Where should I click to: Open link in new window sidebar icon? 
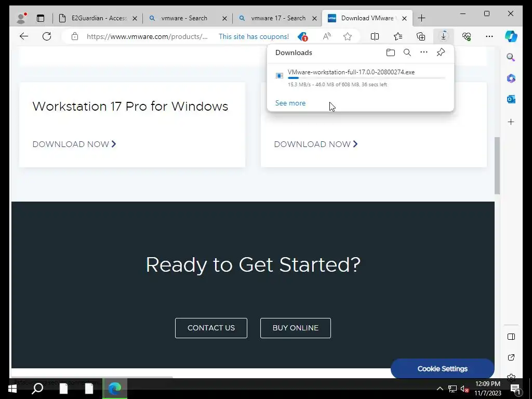tap(511, 357)
